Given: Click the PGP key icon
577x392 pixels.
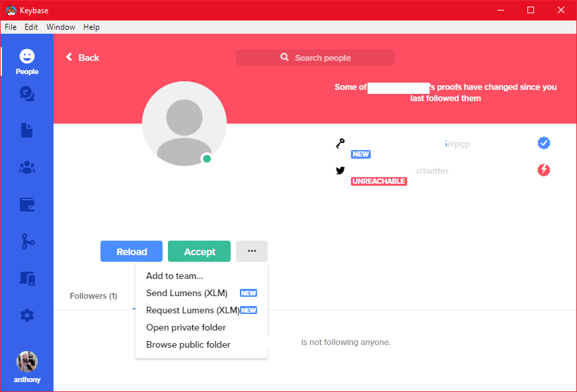Looking at the screenshot, I should [x=340, y=143].
